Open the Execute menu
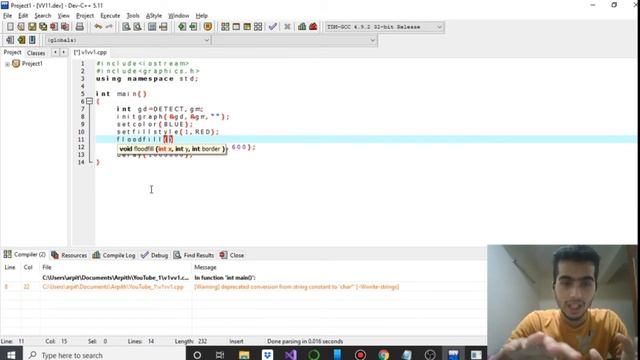 tap(110, 16)
